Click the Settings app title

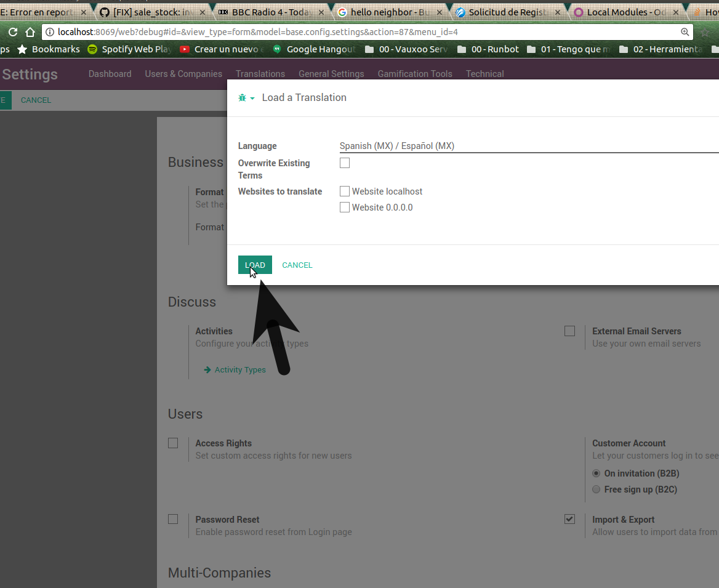click(30, 75)
